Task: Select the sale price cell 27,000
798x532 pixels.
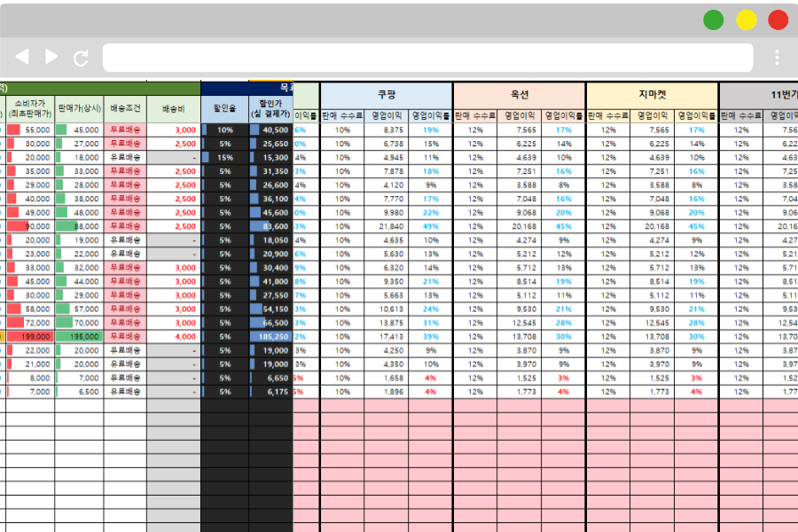Action: pos(80,144)
